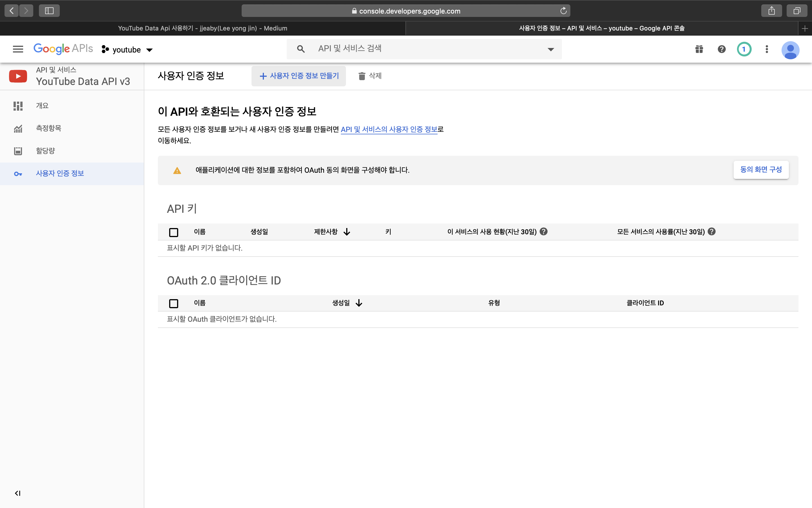Click the 클라이언트 ID column header
The height and width of the screenshot is (508, 812).
[645, 303]
